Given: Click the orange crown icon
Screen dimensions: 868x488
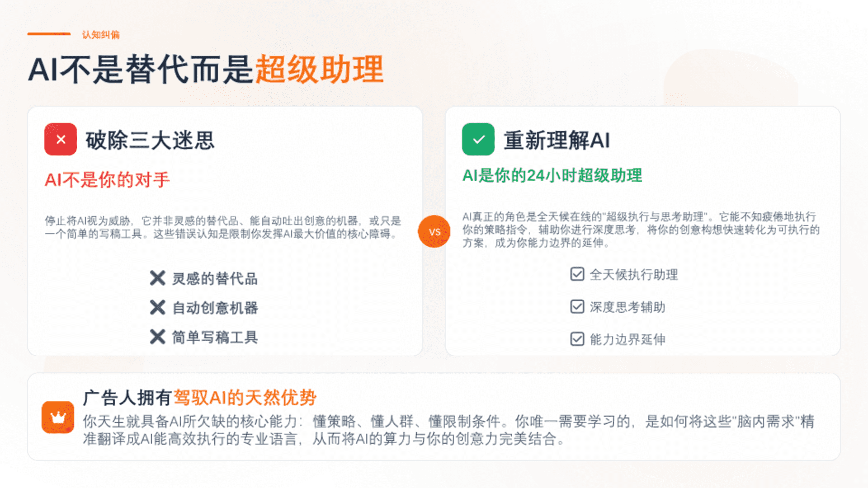Looking at the screenshot, I should coord(58,417).
